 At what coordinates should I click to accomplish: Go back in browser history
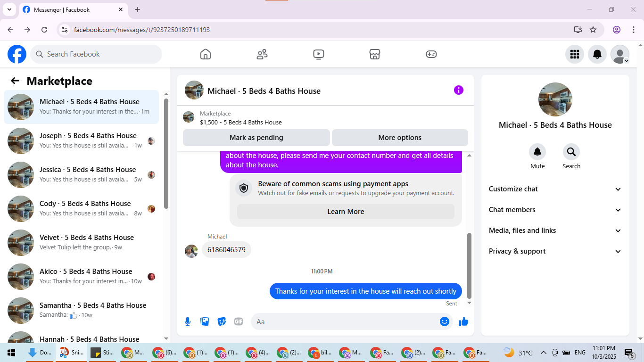point(10,30)
